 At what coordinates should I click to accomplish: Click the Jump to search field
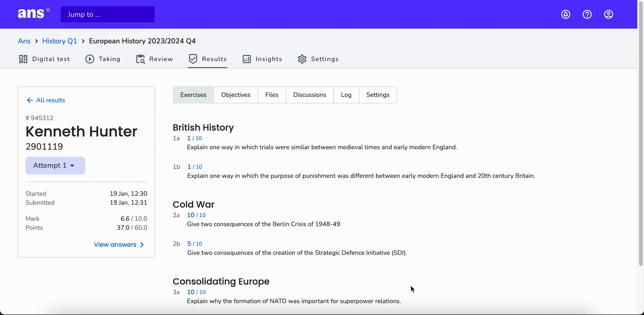(108, 14)
